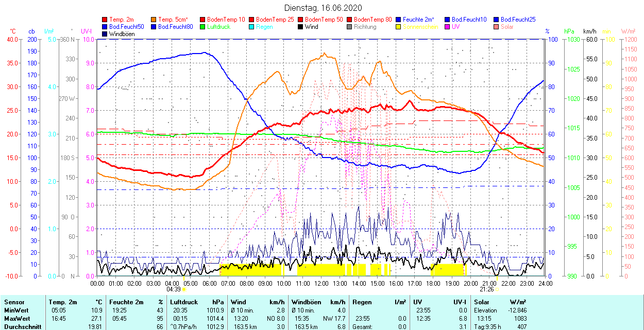Click the Bod.Feucht25 legend label

[518, 20]
